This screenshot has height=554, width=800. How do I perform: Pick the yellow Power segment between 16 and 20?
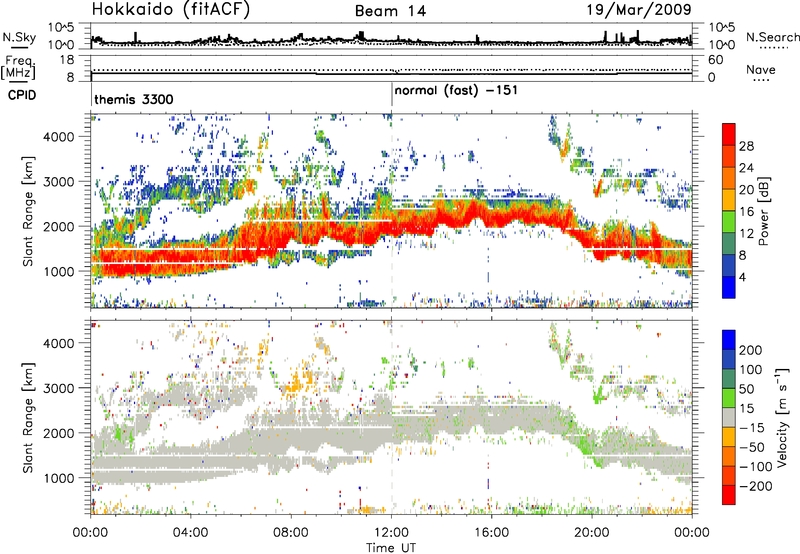click(x=729, y=200)
